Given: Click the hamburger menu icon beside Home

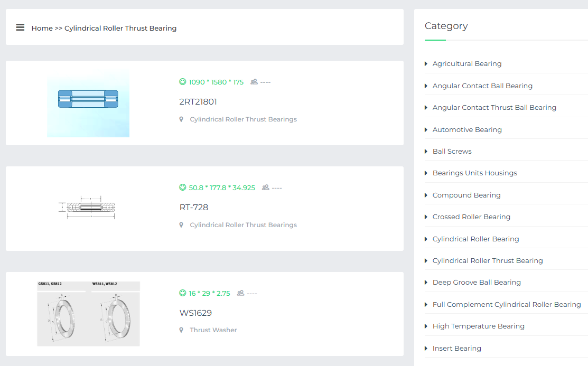Looking at the screenshot, I should [20, 27].
